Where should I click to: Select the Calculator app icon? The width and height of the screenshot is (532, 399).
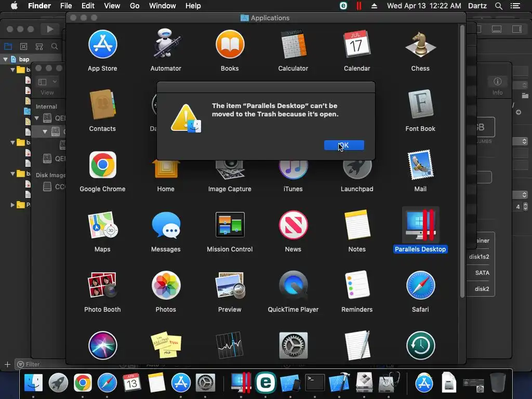293,45
